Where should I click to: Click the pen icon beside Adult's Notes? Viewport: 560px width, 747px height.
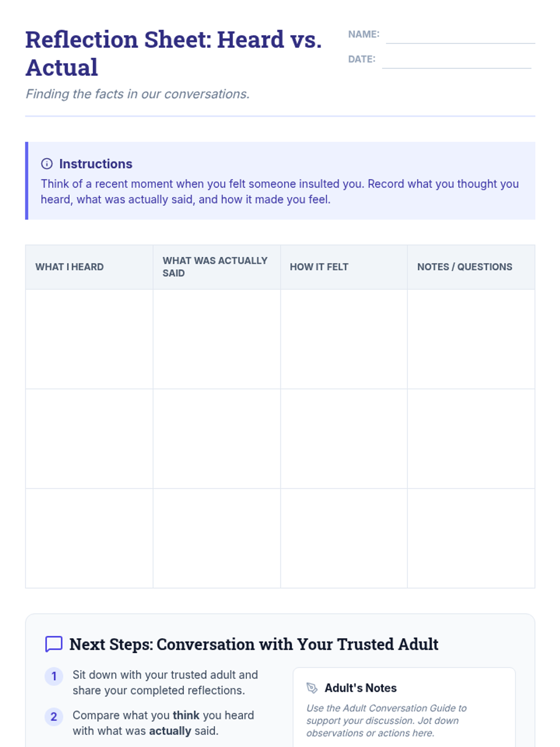click(312, 688)
